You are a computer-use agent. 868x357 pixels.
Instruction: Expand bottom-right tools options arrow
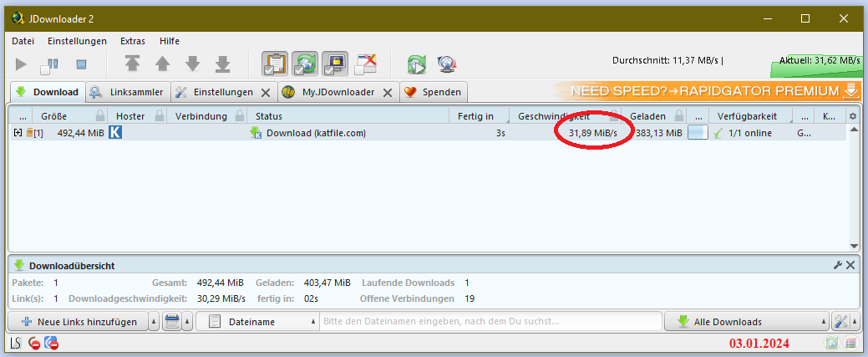855,322
